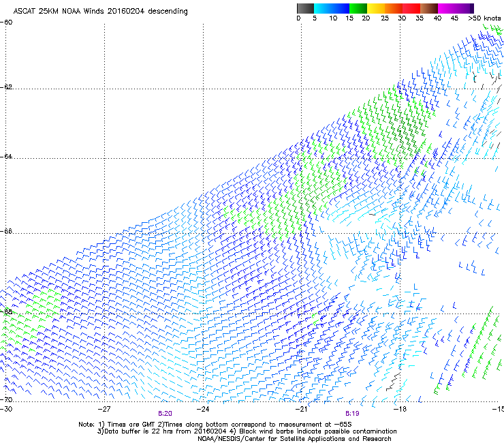Click the -64 latitude axis label
The image size is (504, 443).
tap(6, 156)
